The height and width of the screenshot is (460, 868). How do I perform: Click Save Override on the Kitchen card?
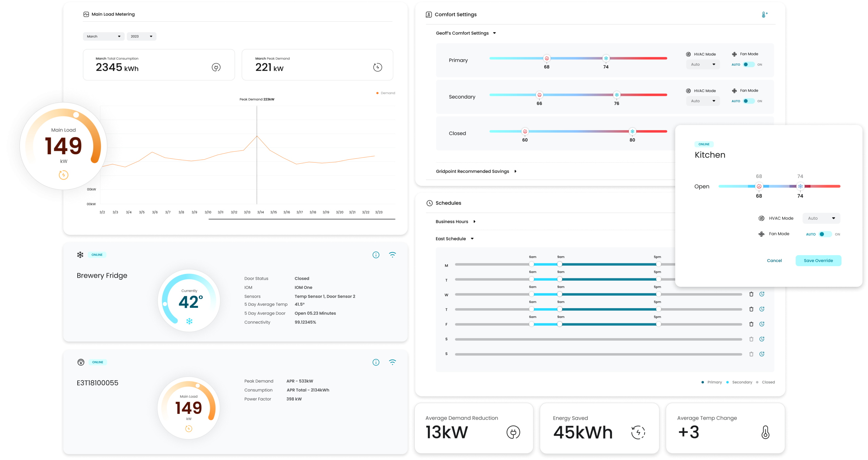point(818,260)
